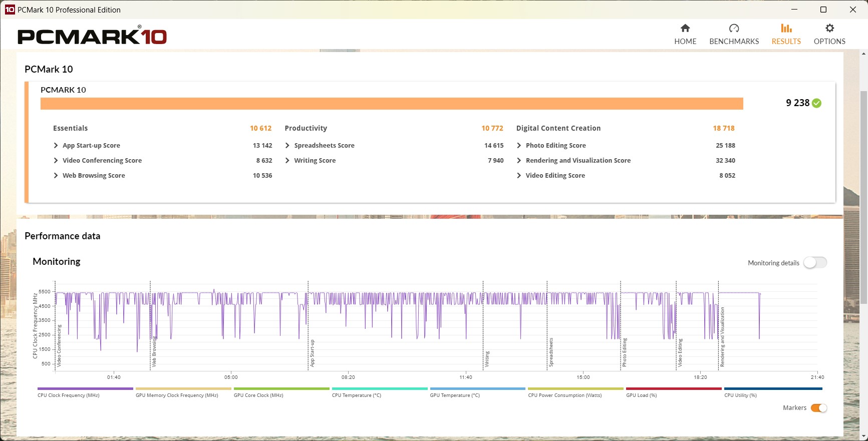This screenshot has width=868, height=441.
Task: Click the vertical scrollbar thumb
Action: click(x=863, y=198)
